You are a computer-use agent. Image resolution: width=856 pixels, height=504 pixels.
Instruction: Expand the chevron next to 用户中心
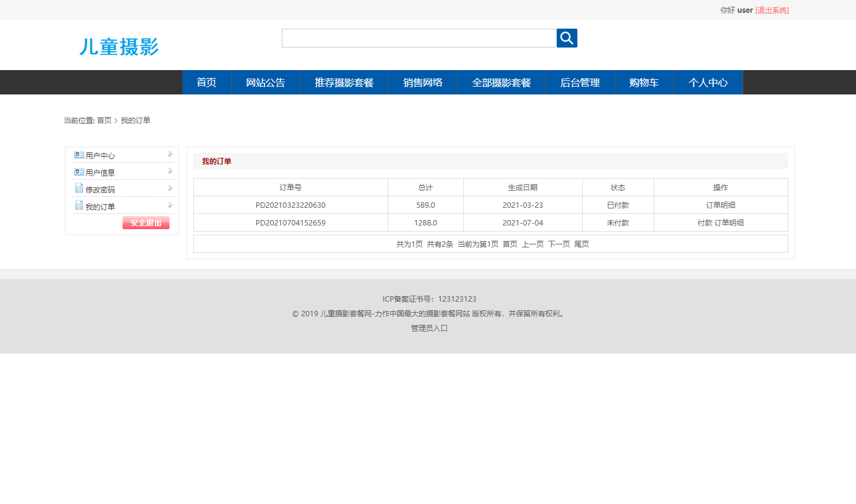pyautogui.click(x=169, y=155)
